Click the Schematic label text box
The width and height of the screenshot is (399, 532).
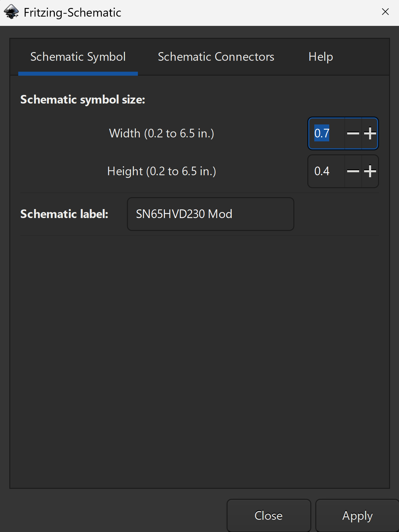click(x=210, y=214)
